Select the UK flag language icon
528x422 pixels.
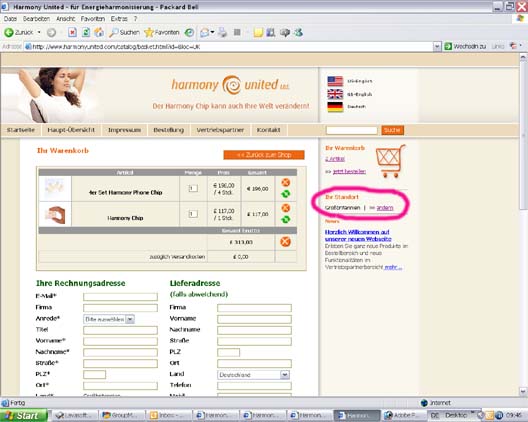(x=335, y=94)
